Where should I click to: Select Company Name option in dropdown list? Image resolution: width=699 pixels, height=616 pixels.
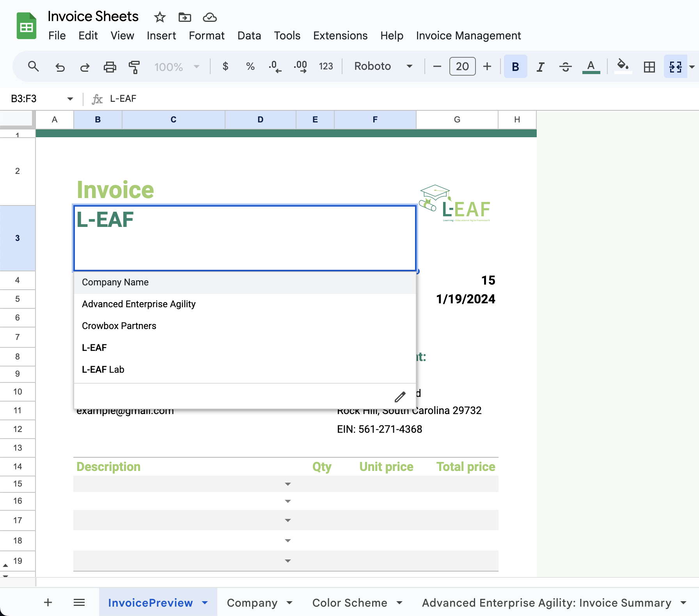(x=245, y=282)
